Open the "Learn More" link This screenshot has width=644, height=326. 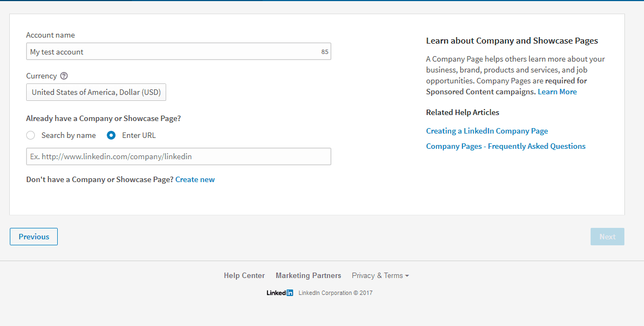tap(557, 91)
